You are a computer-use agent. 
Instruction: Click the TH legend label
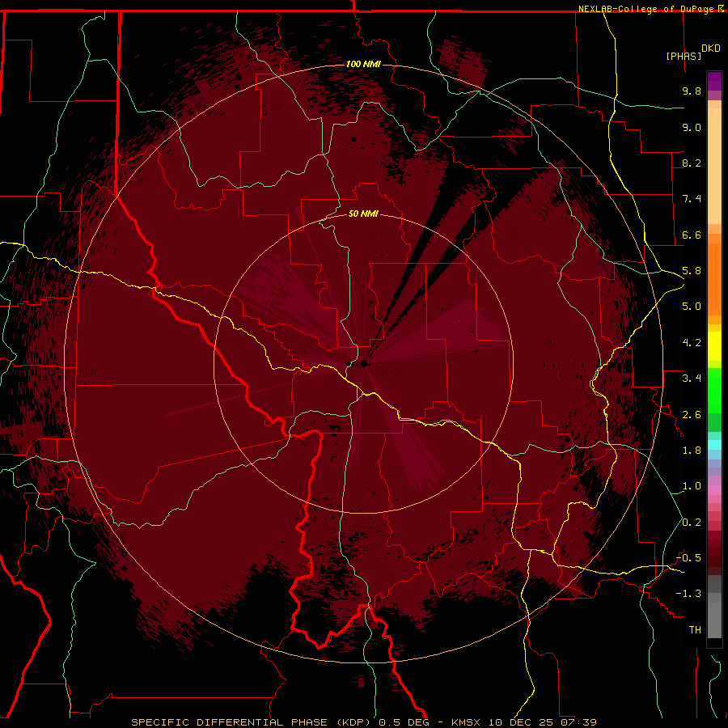tap(695, 630)
